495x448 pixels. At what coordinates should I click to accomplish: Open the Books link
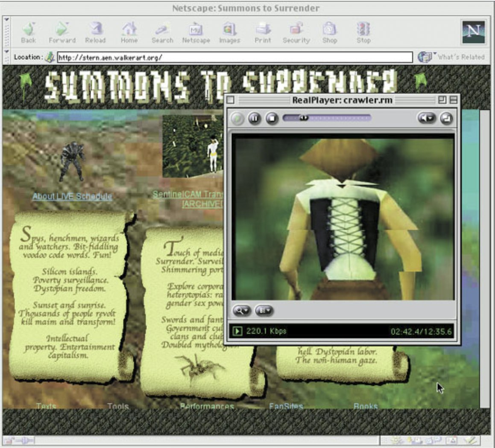(366, 406)
